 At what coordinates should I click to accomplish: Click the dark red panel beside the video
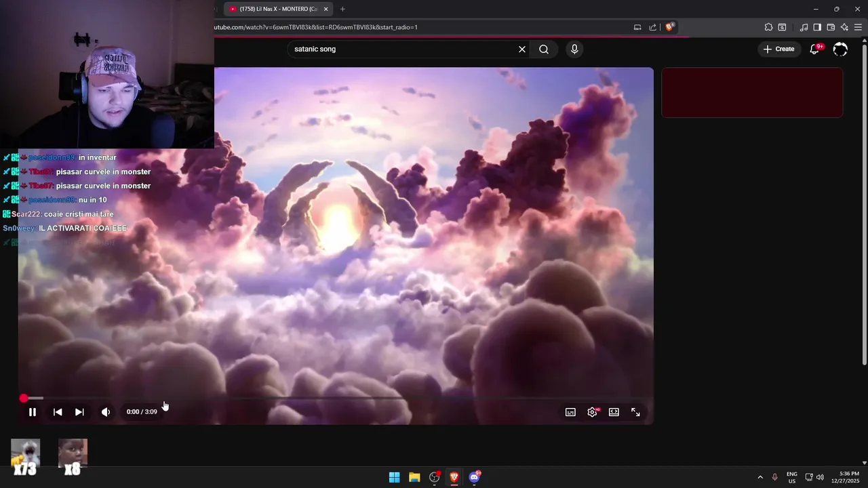pyautogui.click(x=752, y=93)
